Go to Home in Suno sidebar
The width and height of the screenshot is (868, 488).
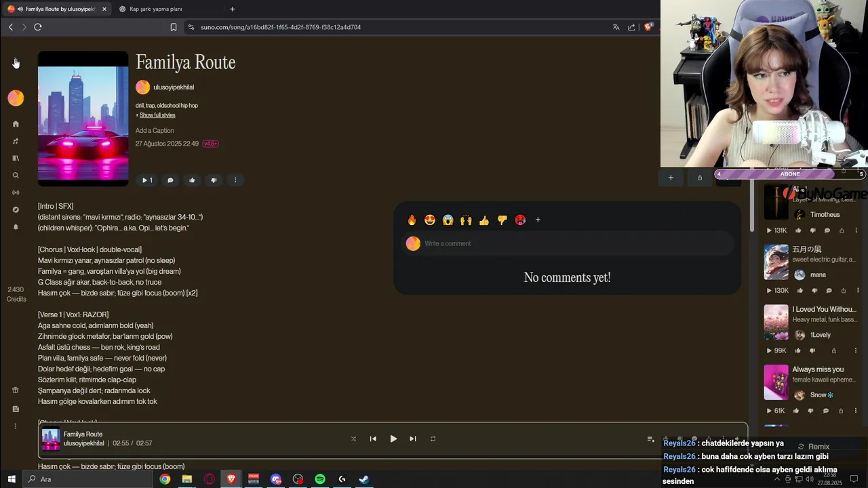(x=16, y=124)
